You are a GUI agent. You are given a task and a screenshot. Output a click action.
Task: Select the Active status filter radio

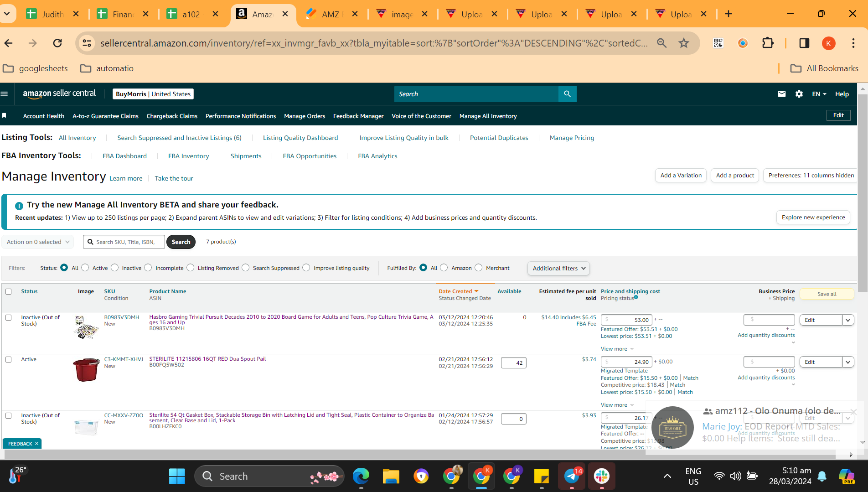click(85, 268)
